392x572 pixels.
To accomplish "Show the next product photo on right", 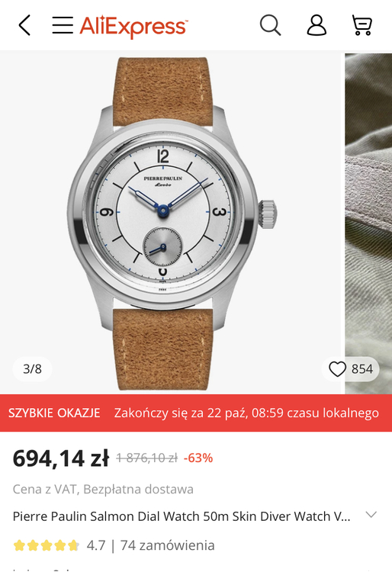I will click(368, 223).
